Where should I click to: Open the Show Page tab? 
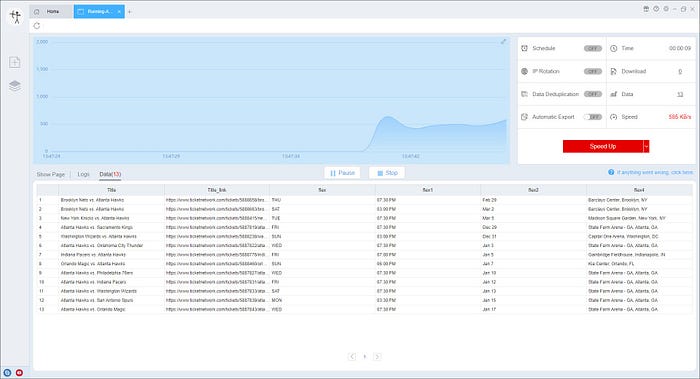point(50,175)
